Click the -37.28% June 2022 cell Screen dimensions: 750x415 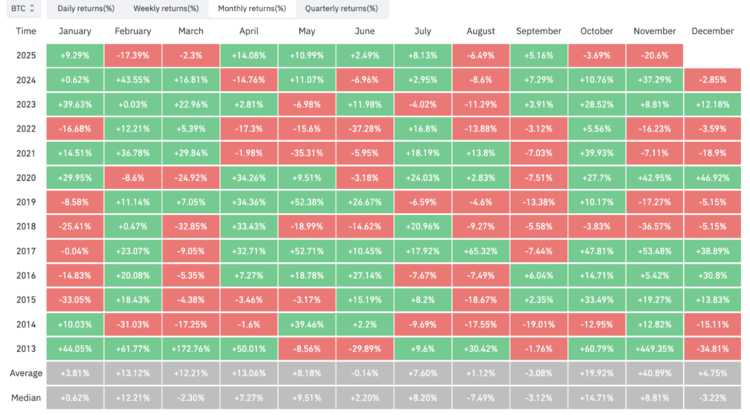365,129
